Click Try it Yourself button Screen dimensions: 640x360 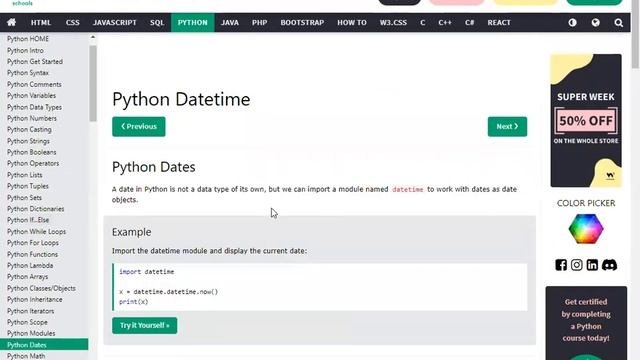tap(144, 325)
